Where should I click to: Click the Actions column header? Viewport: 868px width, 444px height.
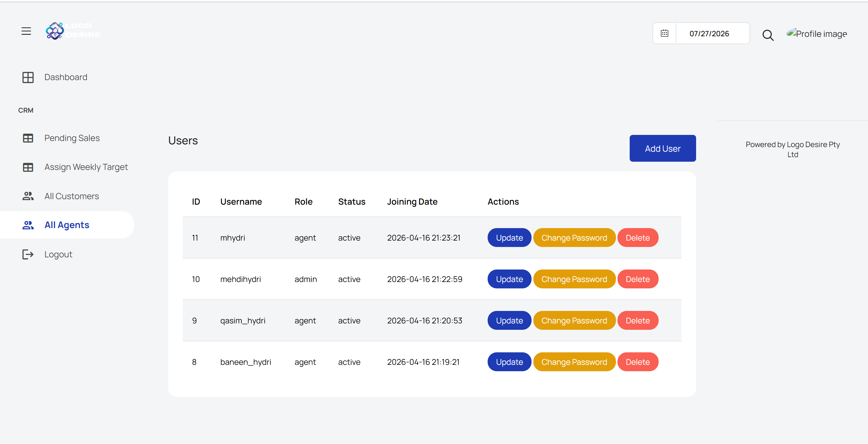pos(503,202)
